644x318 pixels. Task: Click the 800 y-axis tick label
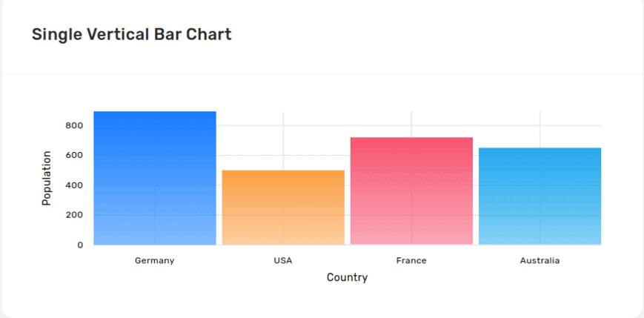click(73, 126)
